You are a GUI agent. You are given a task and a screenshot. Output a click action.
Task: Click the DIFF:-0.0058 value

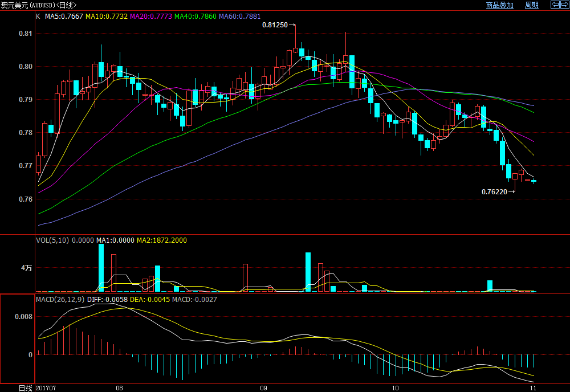tap(108, 300)
